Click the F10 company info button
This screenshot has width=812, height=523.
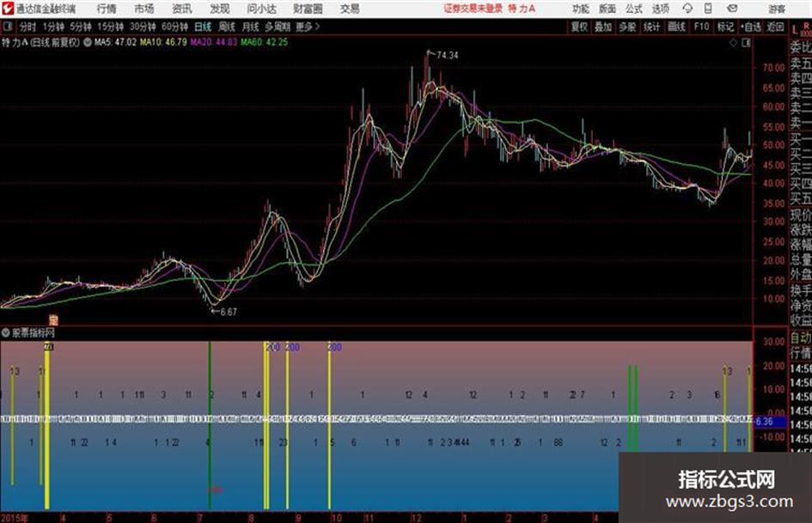pos(702,27)
